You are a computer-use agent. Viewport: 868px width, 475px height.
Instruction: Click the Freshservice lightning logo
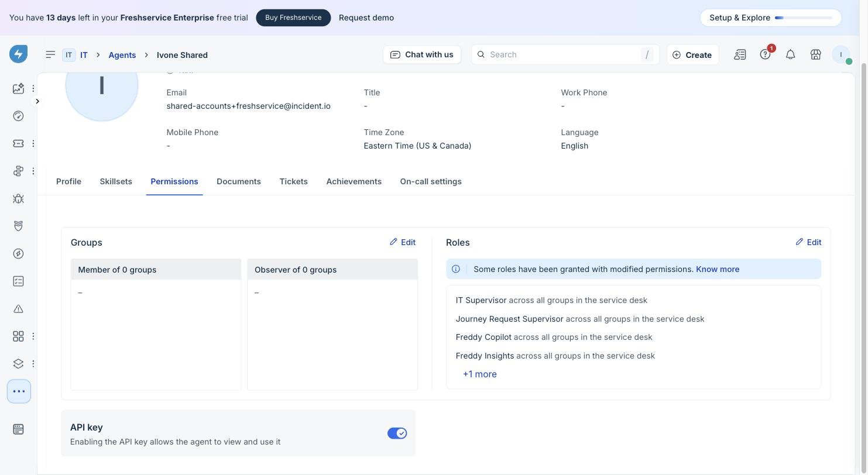pos(18,54)
